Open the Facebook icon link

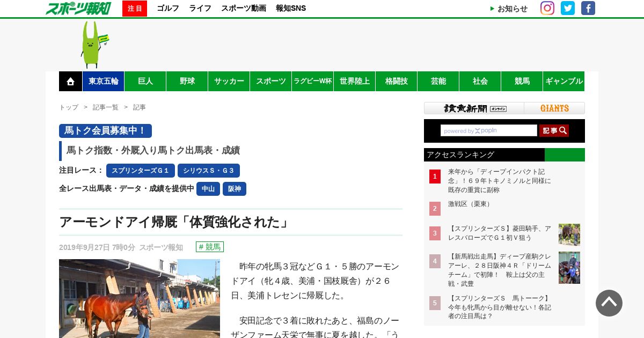pyautogui.click(x=588, y=8)
